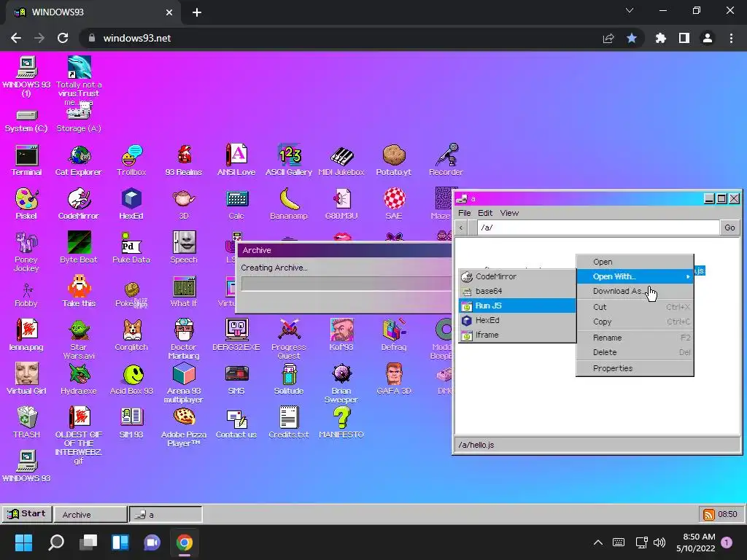Open Byte Beat desktop icon
Screen dimensions: 747x560
click(79, 248)
